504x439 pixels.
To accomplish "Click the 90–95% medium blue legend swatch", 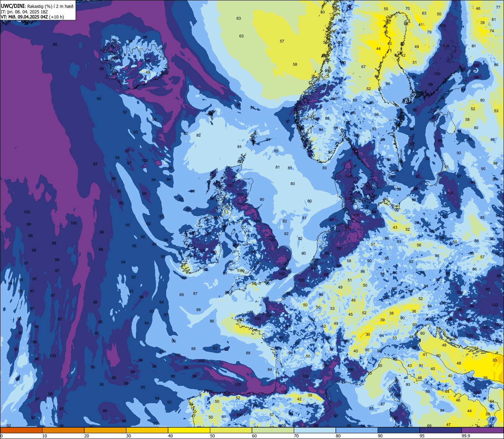I will point(398,430).
